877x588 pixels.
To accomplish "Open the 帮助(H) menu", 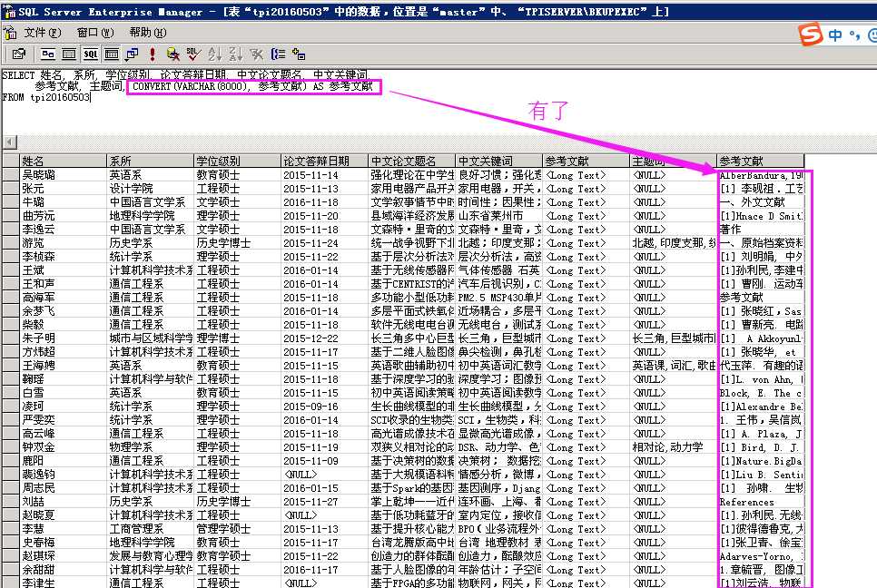I will [x=148, y=33].
